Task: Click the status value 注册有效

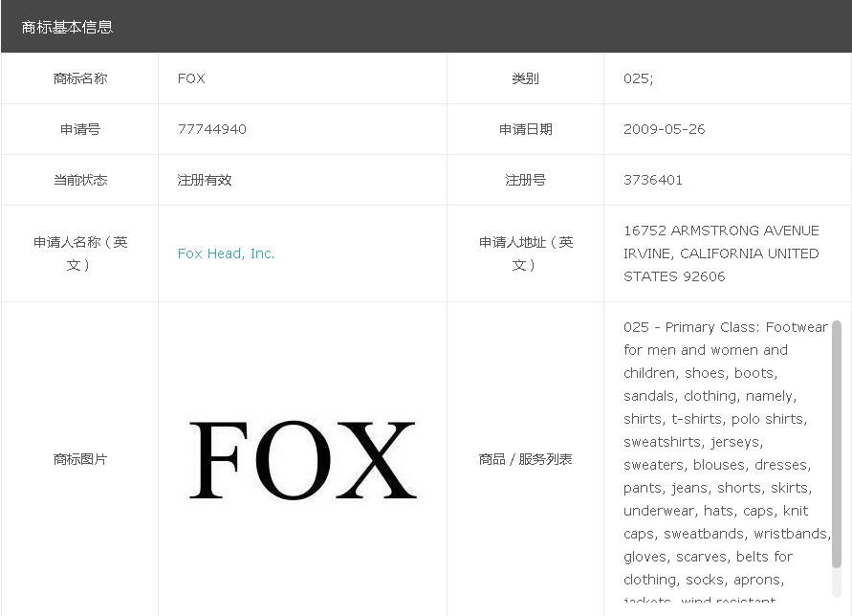Action: (205, 180)
